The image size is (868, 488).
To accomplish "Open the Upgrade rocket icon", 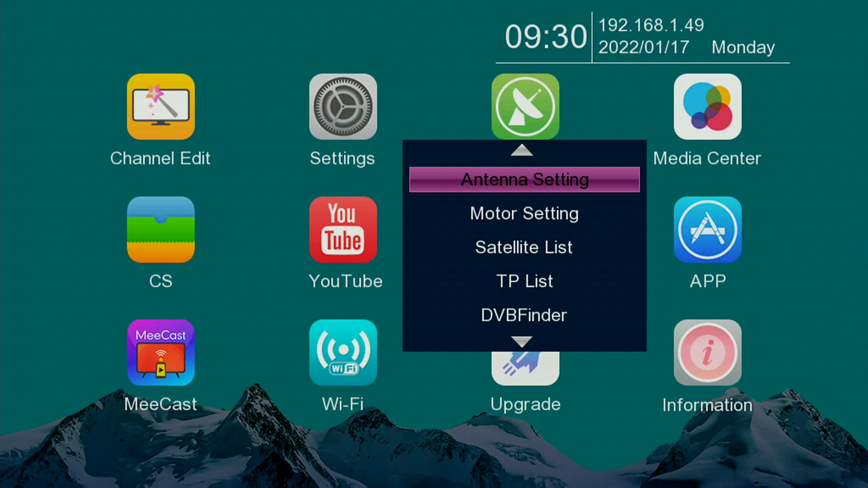I will 525,368.
